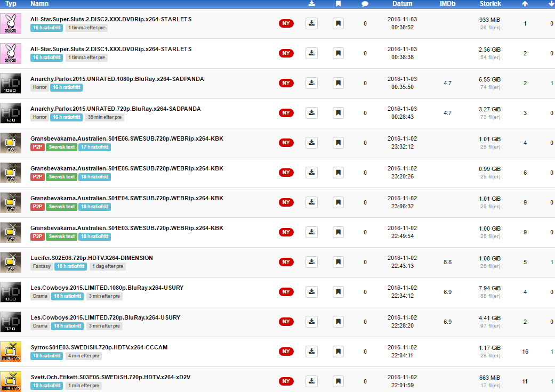Viewport: 555px width, 392px height.
Task: Bookmark Lucifer.S02E06 torrent
Action: coord(339,262)
